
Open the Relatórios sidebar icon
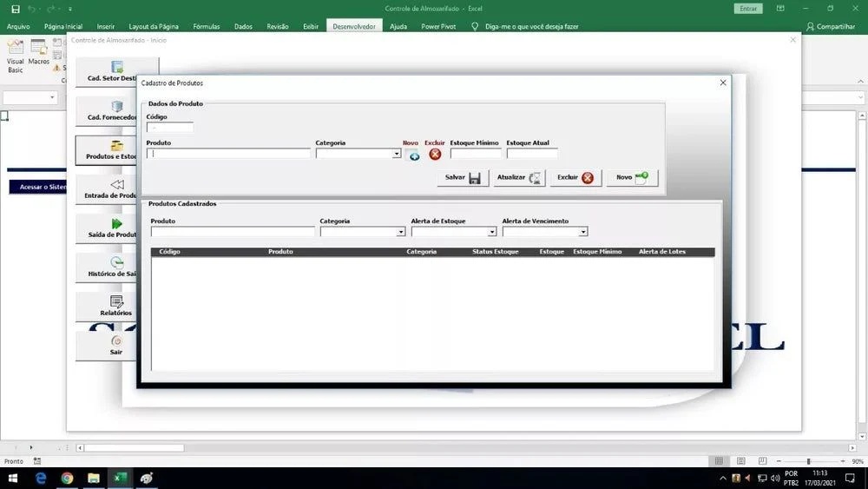coord(116,305)
